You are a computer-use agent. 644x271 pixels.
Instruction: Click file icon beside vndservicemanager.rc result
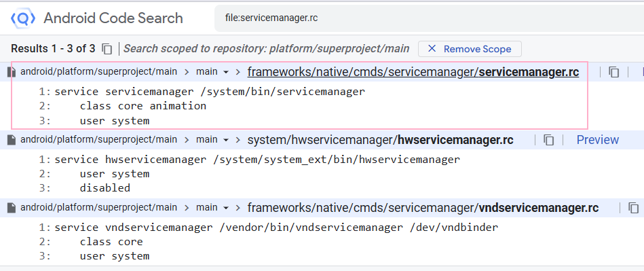tap(12, 207)
